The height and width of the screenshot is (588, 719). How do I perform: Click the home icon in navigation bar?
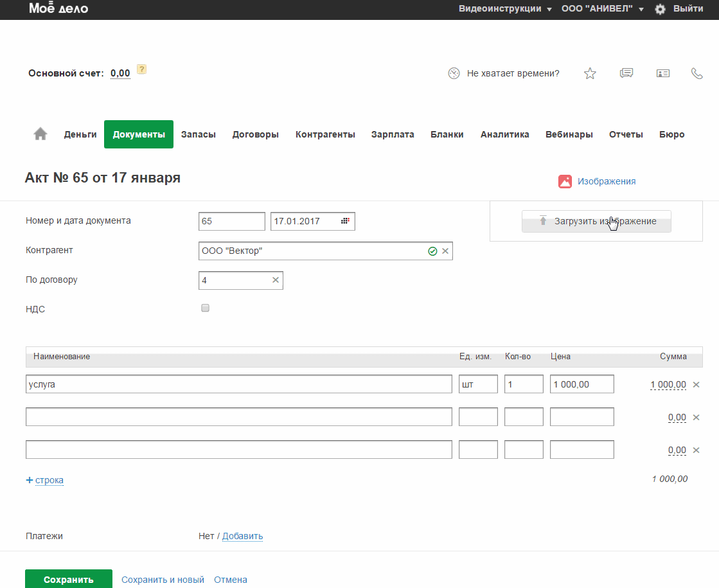tap(40, 134)
